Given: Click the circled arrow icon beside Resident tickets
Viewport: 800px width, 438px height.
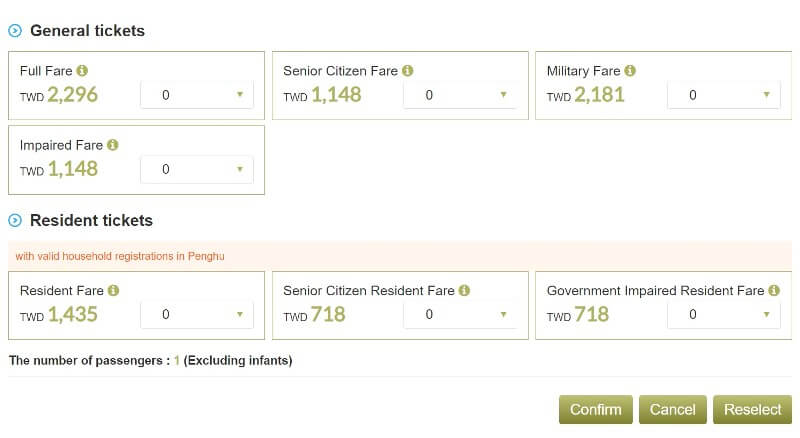Looking at the screenshot, I should tap(15, 221).
